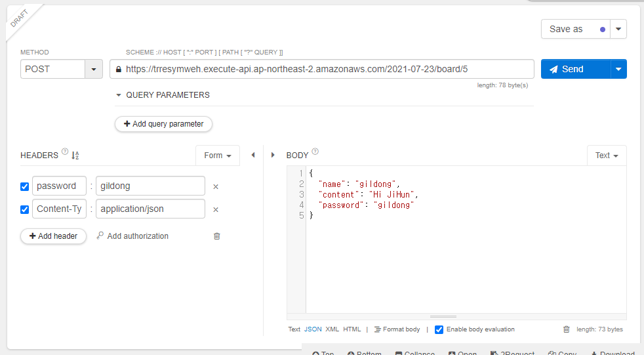Viewport: 644px width, 355px height.
Task: Switch body syntax to JSON
Action: (x=313, y=329)
